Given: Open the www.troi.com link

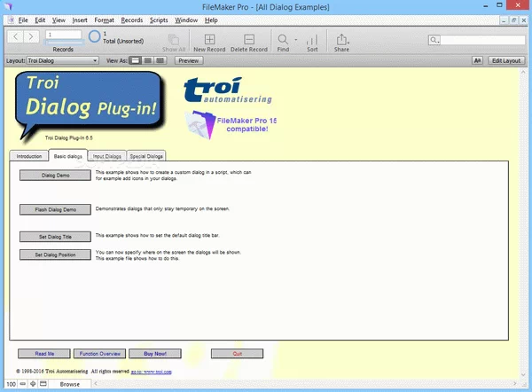Looking at the screenshot, I should (x=152, y=372).
